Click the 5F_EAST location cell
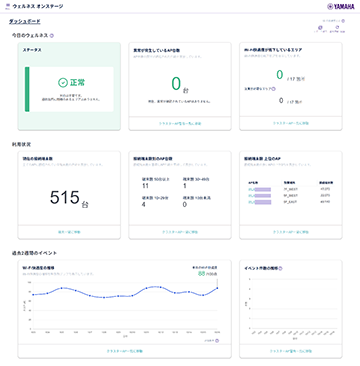 290,202
